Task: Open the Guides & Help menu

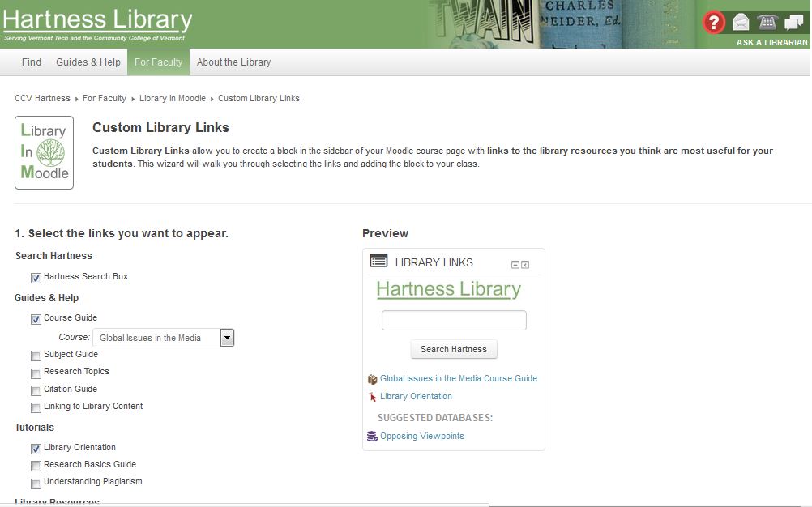Action: click(x=88, y=62)
